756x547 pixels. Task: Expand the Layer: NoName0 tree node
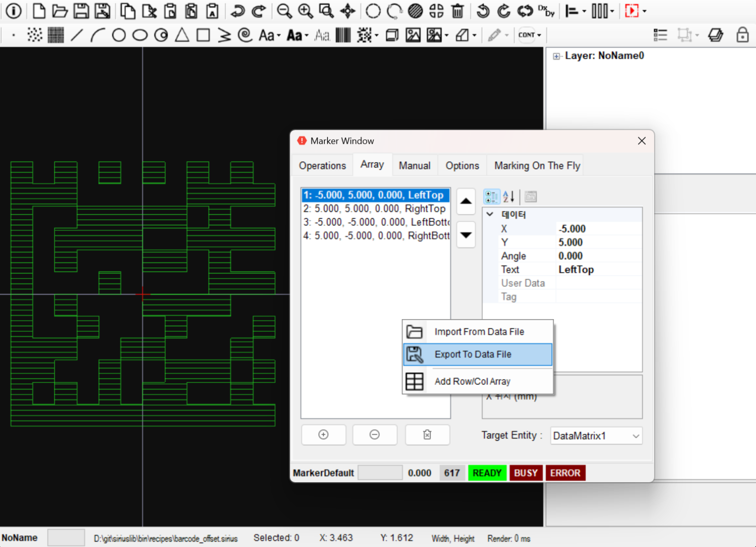[556, 56]
